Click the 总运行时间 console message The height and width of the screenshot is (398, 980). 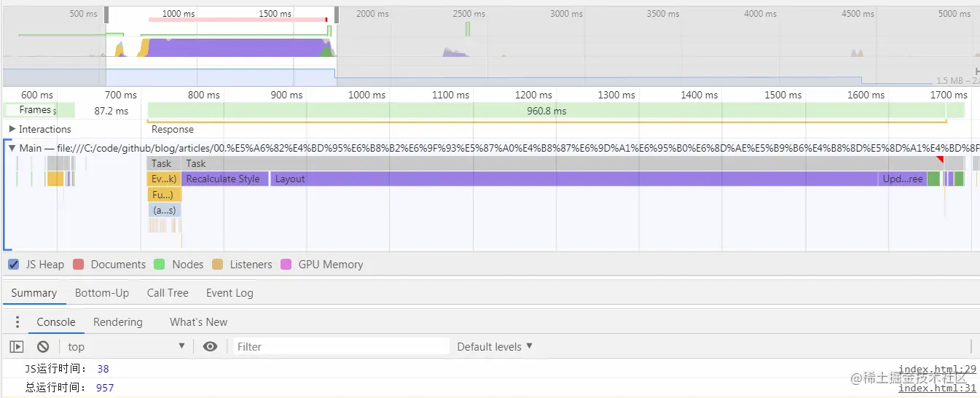click(69, 387)
